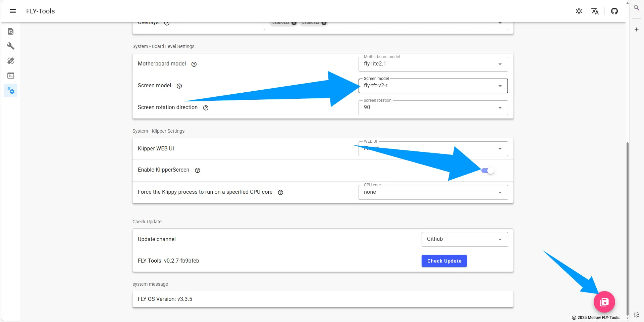Open the screen rotation dropdown
The image size is (644, 322).
tap(433, 108)
